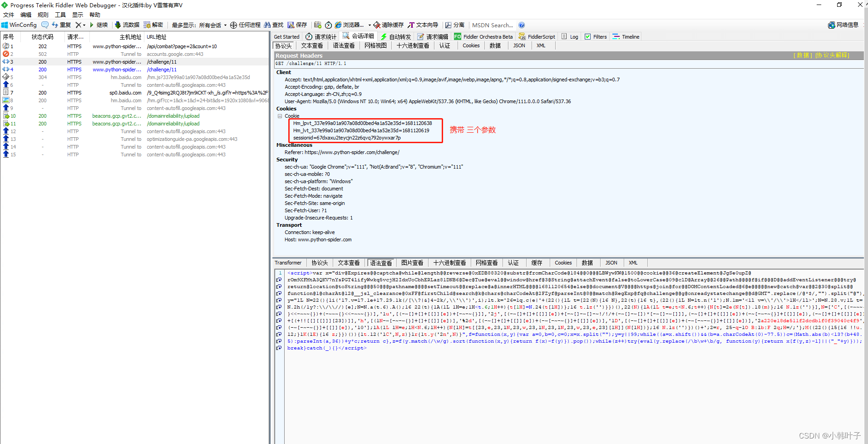Select request 文本查看 (TextView) tab
The image size is (868, 444).
click(312, 45)
